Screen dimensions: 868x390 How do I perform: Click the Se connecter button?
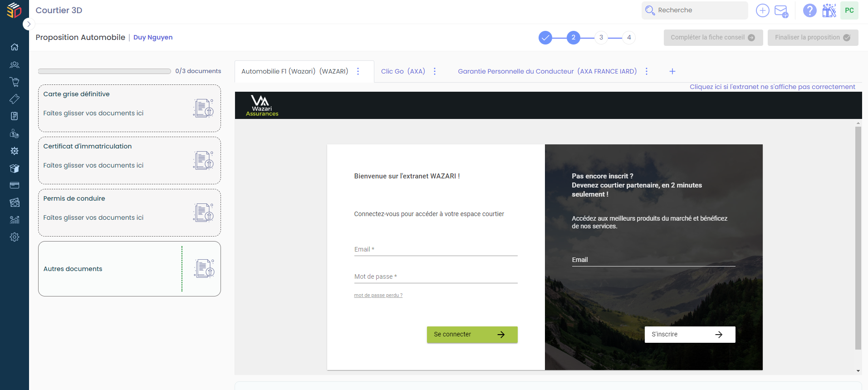[x=472, y=335]
